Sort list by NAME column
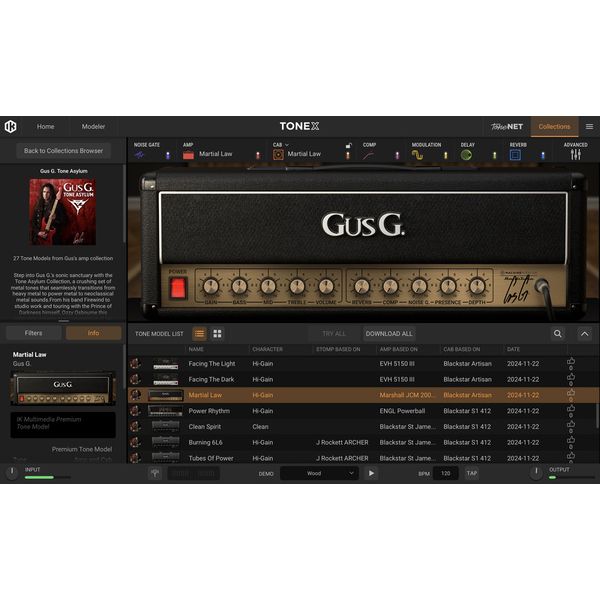 [x=196, y=349]
